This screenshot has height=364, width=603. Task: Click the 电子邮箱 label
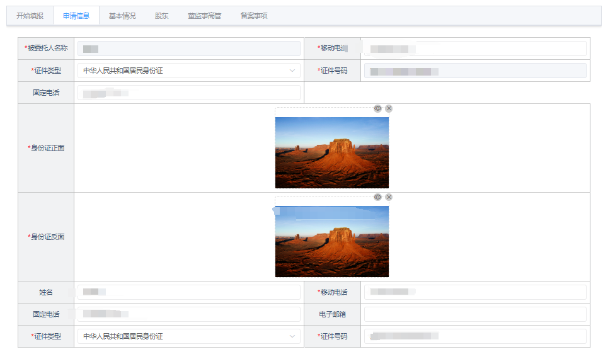click(x=332, y=314)
